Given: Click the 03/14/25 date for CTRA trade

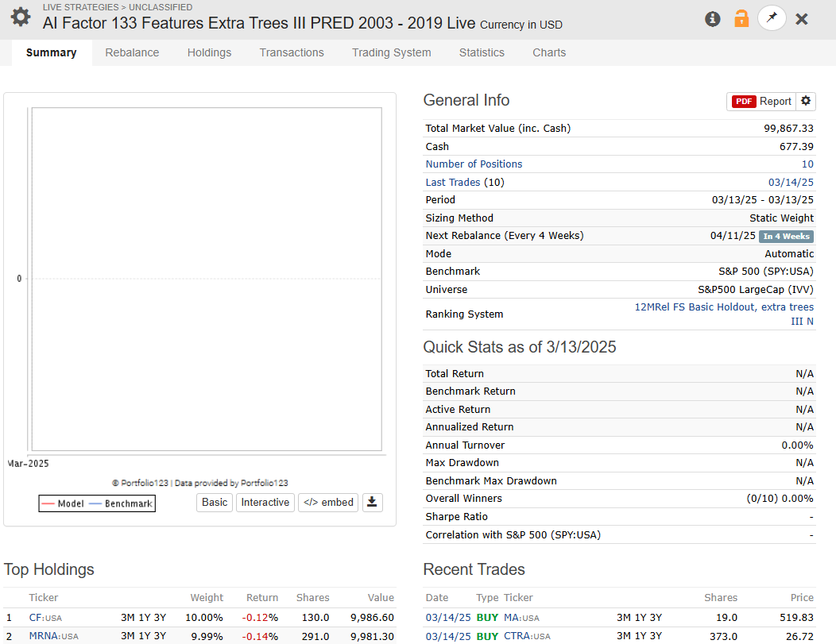Looking at the screenshot, I should tap(448, 636).
